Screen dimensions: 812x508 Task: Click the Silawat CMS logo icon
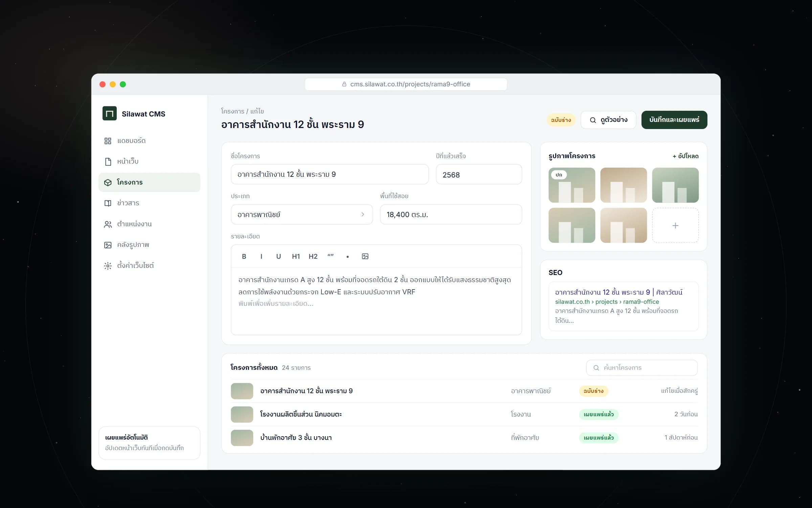(x=109, y=113)
